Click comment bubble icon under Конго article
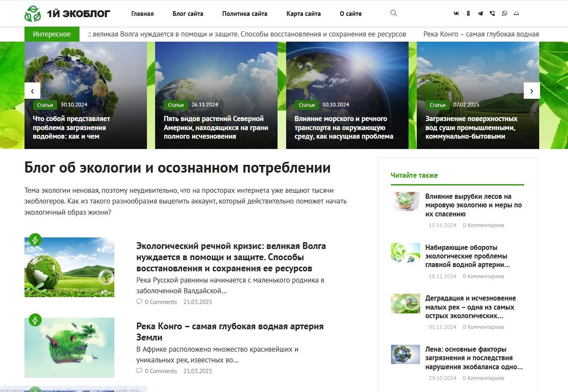Image resolution: width=568 pixels, height=392 pixels. click(139, 371)
